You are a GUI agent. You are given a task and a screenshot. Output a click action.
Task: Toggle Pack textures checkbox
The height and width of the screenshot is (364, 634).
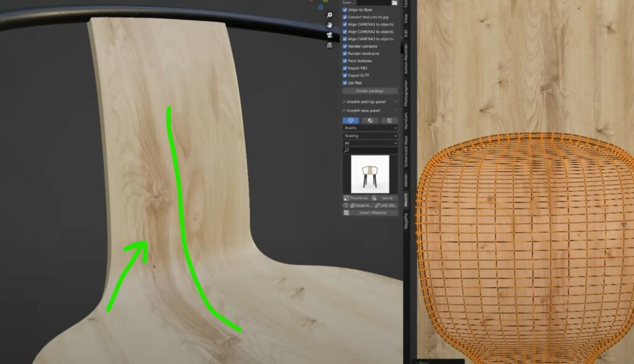click(345, 61)
